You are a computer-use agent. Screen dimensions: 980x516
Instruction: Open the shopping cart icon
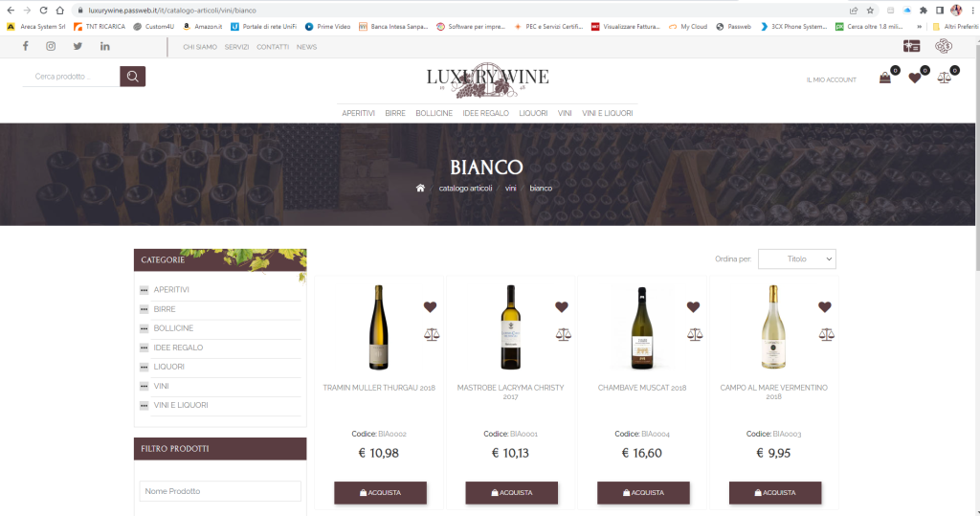click(x=885, y=78)
